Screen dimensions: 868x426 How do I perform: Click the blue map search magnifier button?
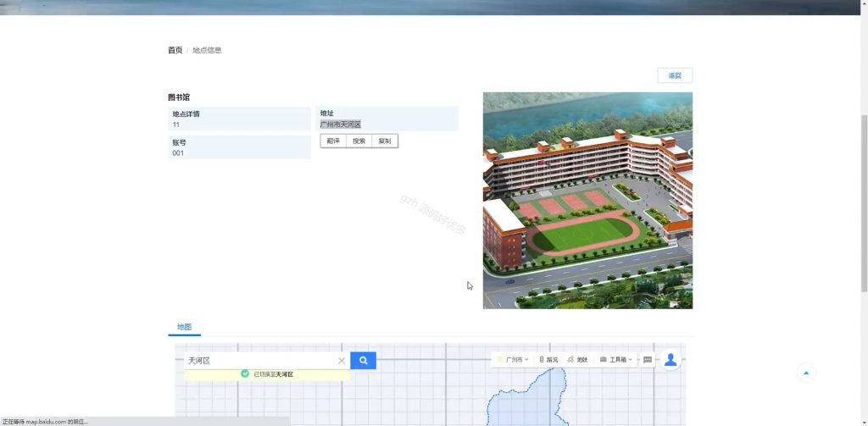pos(363,360)
